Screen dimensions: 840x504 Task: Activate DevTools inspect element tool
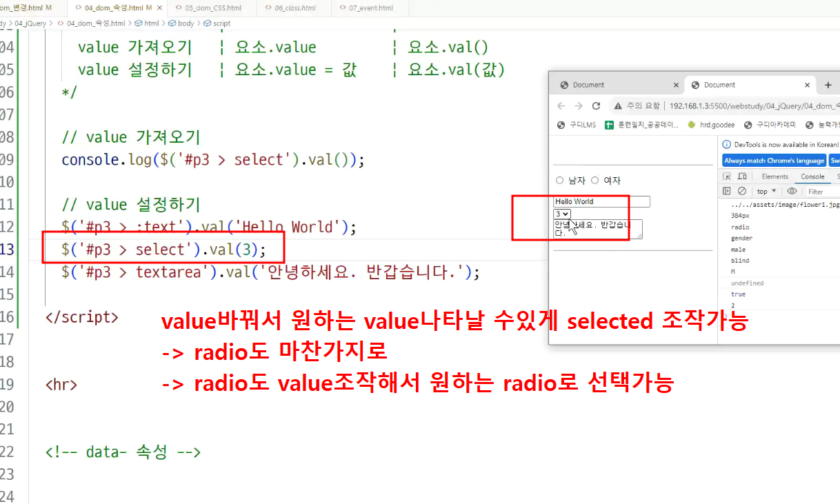coord(727,177)
